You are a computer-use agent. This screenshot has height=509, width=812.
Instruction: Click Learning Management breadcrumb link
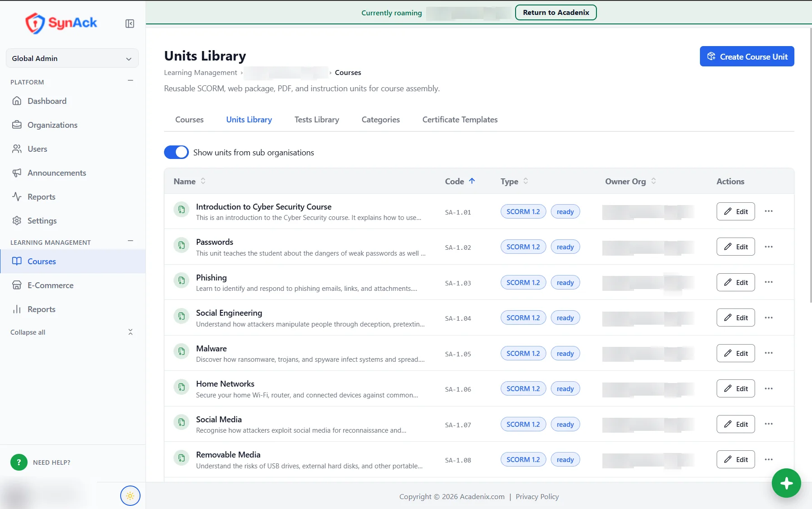pyautogui.click(x=201, y=73)
